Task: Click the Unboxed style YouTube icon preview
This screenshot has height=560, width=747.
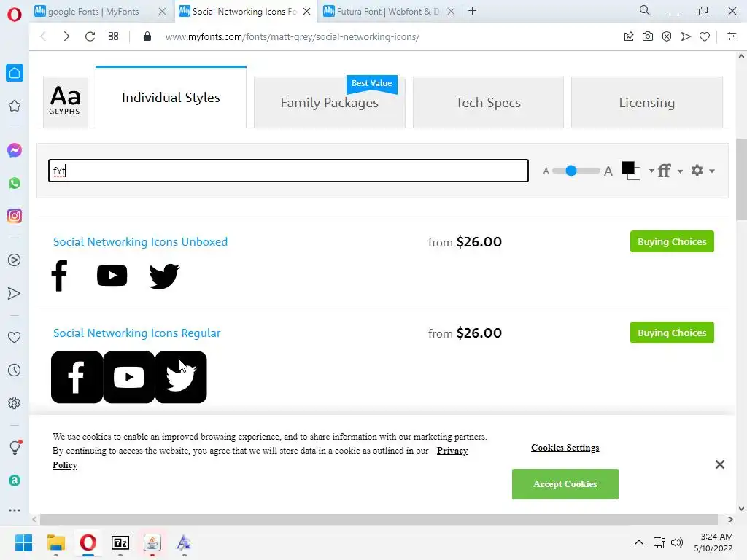Action: [x=112, y=275]
